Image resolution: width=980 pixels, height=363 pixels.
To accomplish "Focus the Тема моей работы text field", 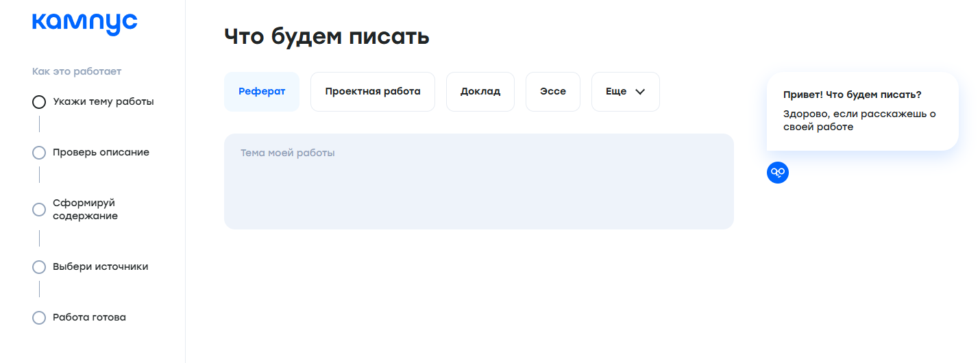I will (479, 181).
